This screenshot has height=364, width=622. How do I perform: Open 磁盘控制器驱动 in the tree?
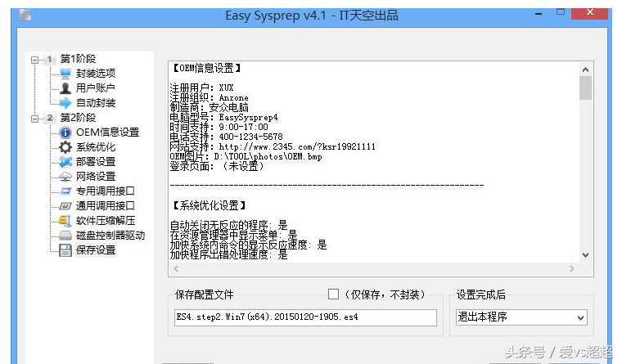(x=110, y=236)
